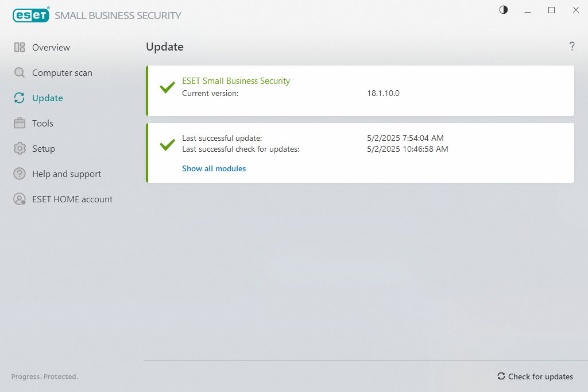Click the Setup gear icon
This screenshot has width=588, height=392.
pos(20,149)
